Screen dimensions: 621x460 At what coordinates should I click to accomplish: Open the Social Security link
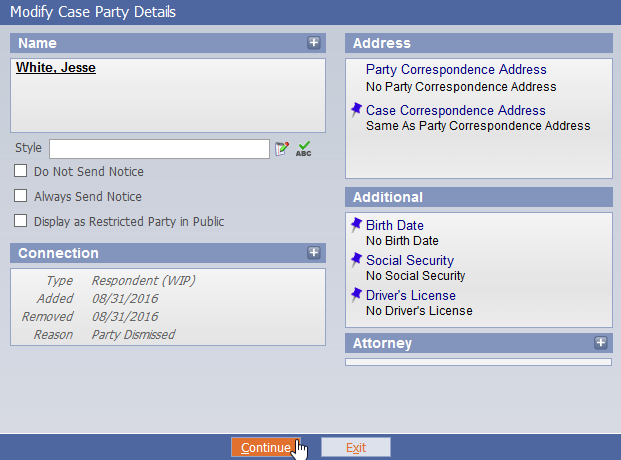[x=410, y=260]
